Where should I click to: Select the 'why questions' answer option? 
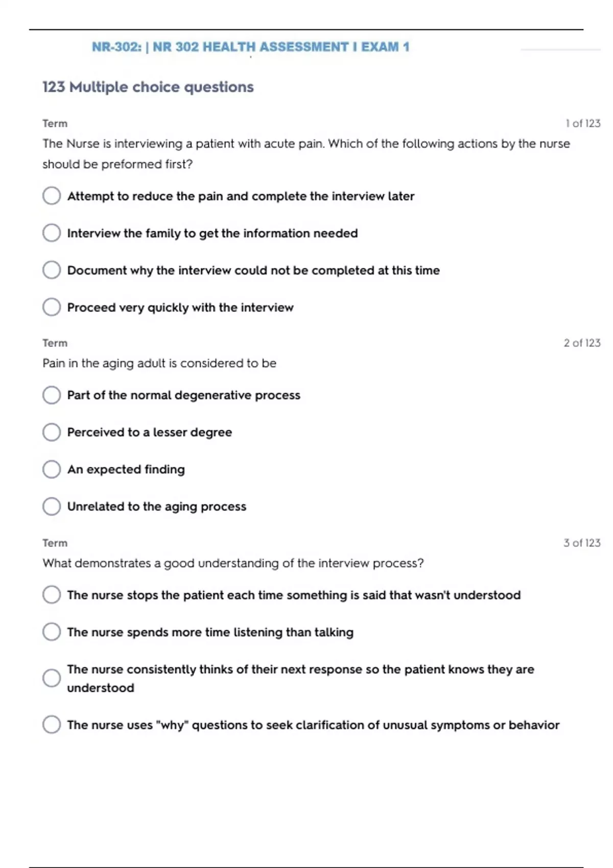[52, 725]
